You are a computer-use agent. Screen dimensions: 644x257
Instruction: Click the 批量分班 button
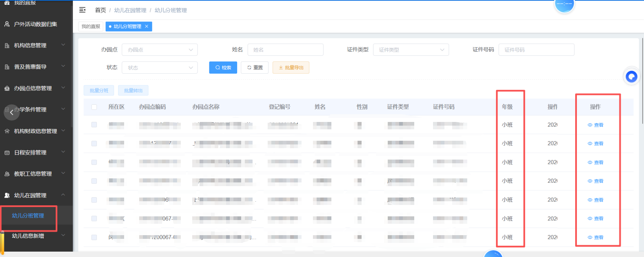click(x=99, y=90)
